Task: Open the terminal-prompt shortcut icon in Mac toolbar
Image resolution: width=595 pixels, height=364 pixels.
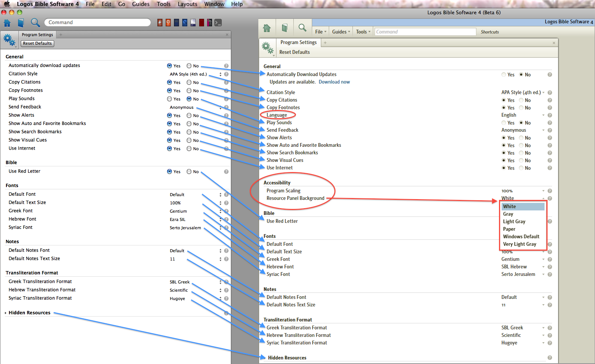Action: pos(218,23)
